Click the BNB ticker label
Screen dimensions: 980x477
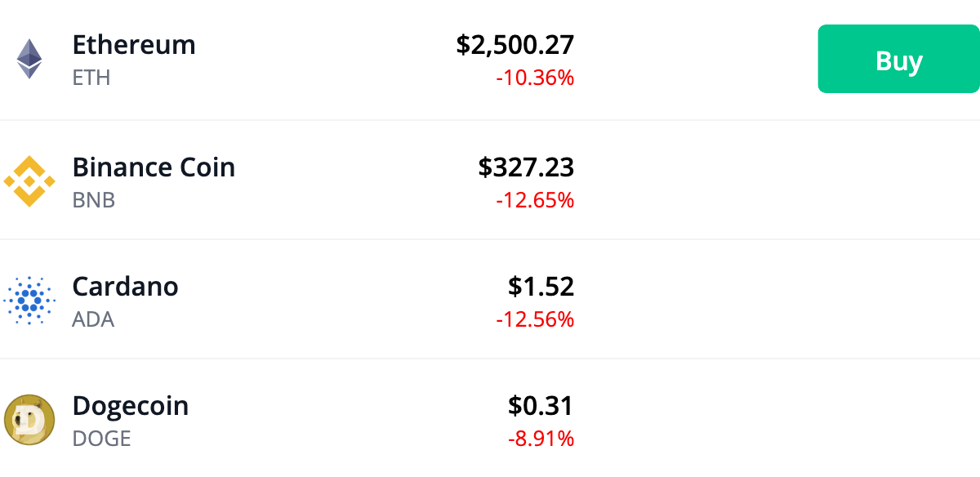pyautogui.click(x=93, y=200)
